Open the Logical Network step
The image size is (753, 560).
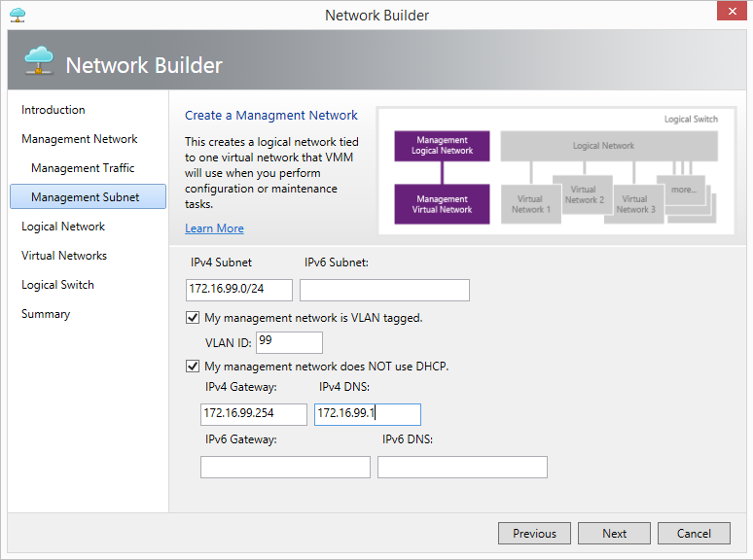coord(63,227)
